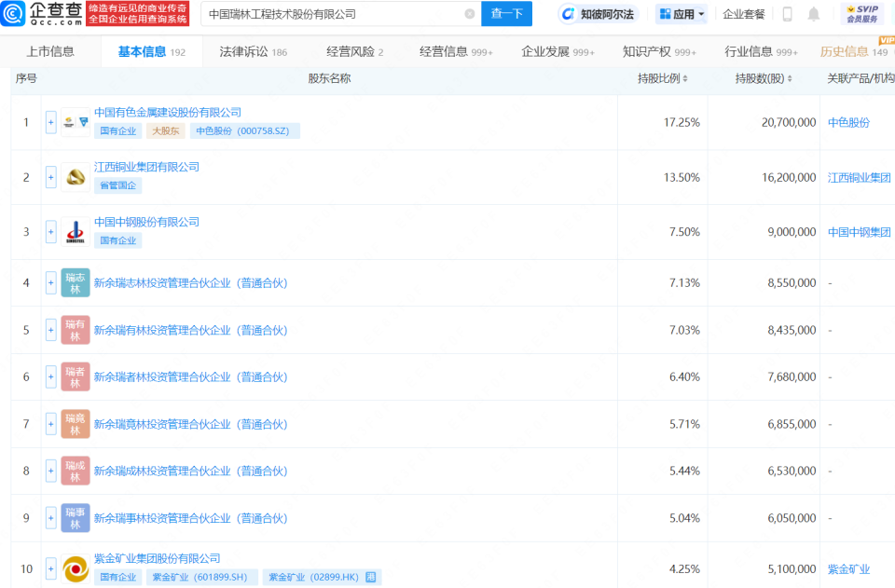The width and height of the screenshot is (895, 588).
Task: Open 新余瑞事林投资管理合伙企业 link
Action: pyautogui.click(x=190, y=518)
